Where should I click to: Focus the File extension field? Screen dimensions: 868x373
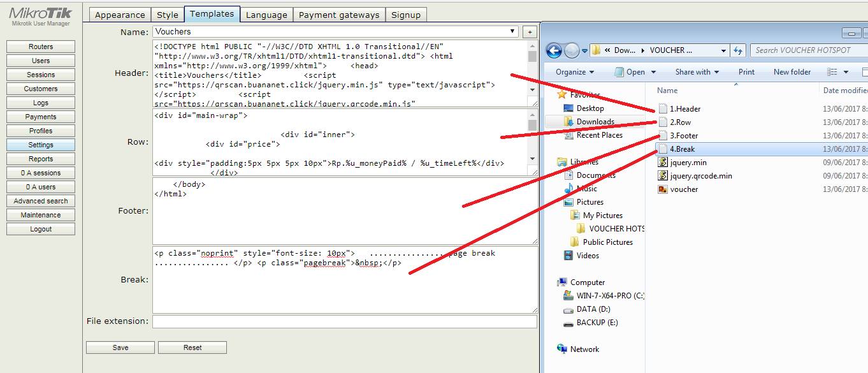[x=345, y=321]
